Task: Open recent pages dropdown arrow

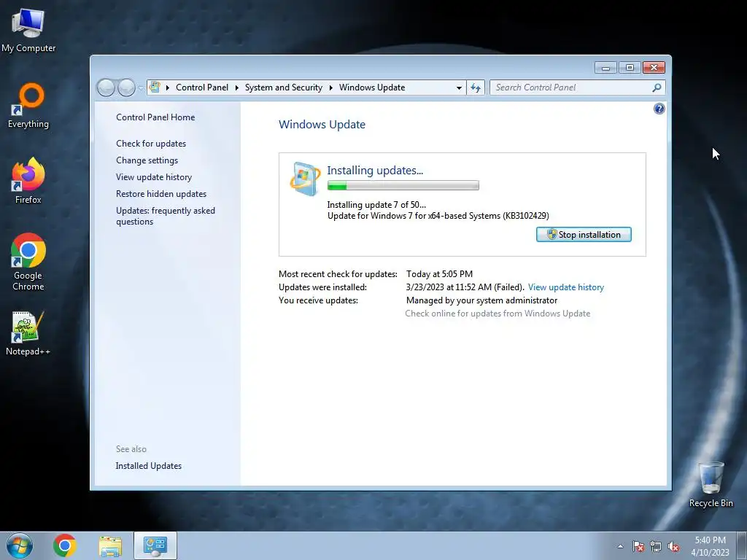Action: (141, 88)
